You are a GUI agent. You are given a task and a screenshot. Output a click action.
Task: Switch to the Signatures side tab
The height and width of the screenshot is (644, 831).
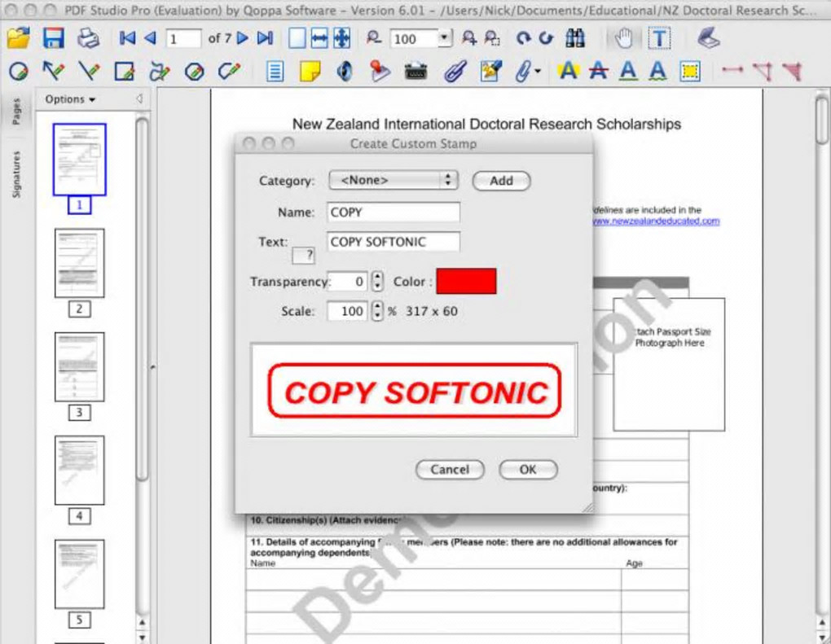pyautogui.click(x=16, y=174)
